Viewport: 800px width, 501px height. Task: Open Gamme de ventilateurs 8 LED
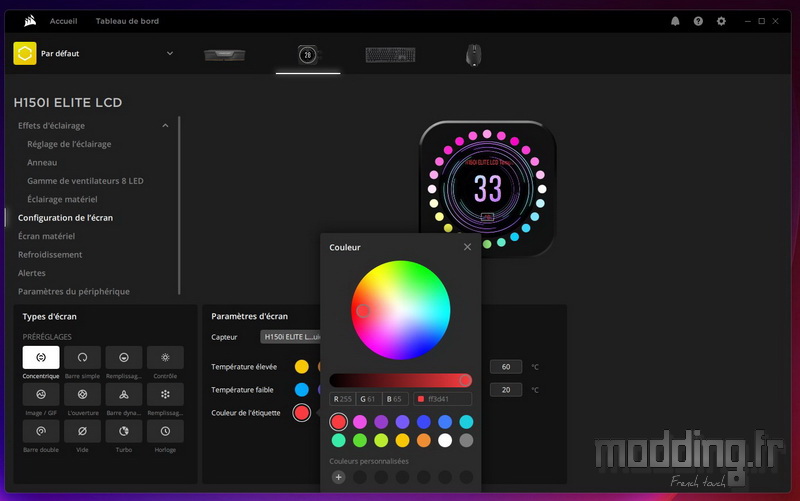[85, 181]
